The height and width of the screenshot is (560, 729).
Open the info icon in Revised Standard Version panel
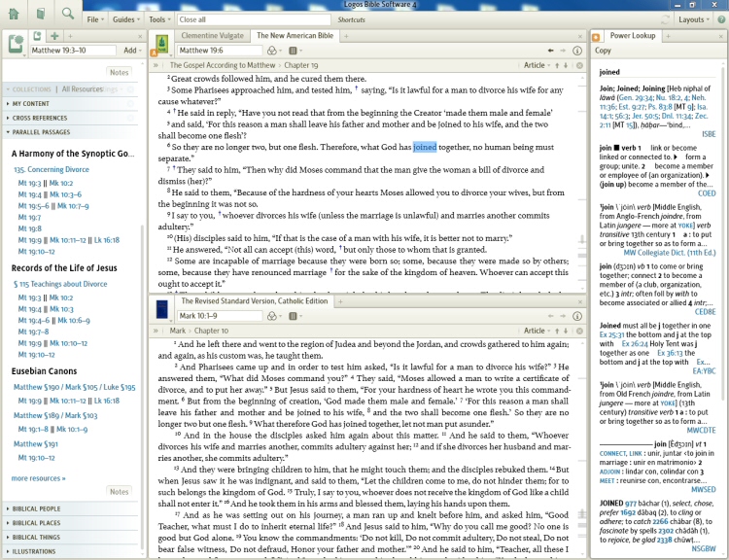click(x=577, y=315)
